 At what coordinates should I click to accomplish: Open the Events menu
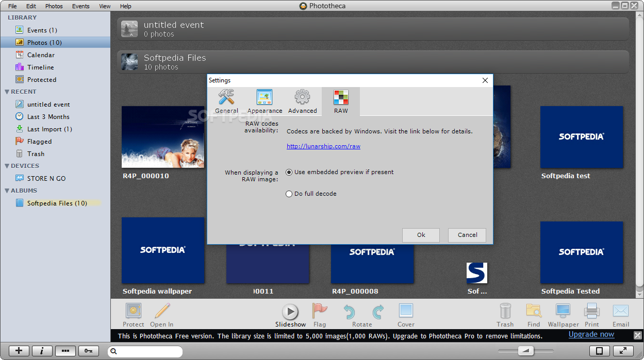click(80, 6)
